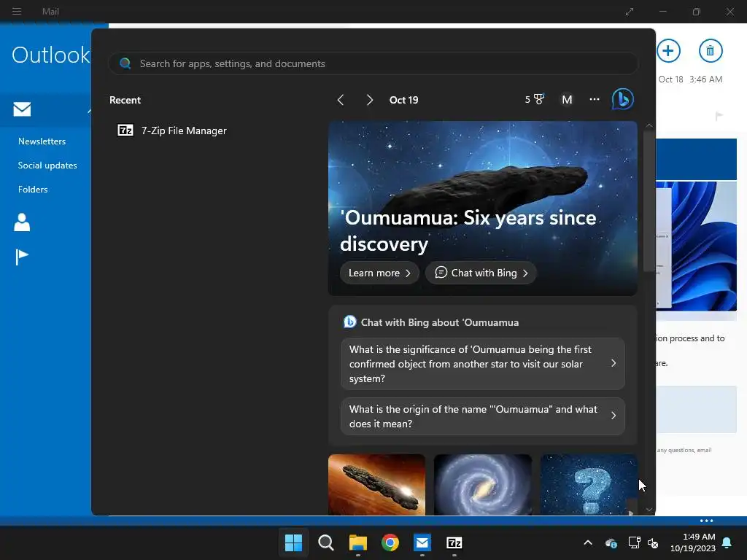Open Mail app from taskbar
747x560 pixels.
click(x=422, y=542)
